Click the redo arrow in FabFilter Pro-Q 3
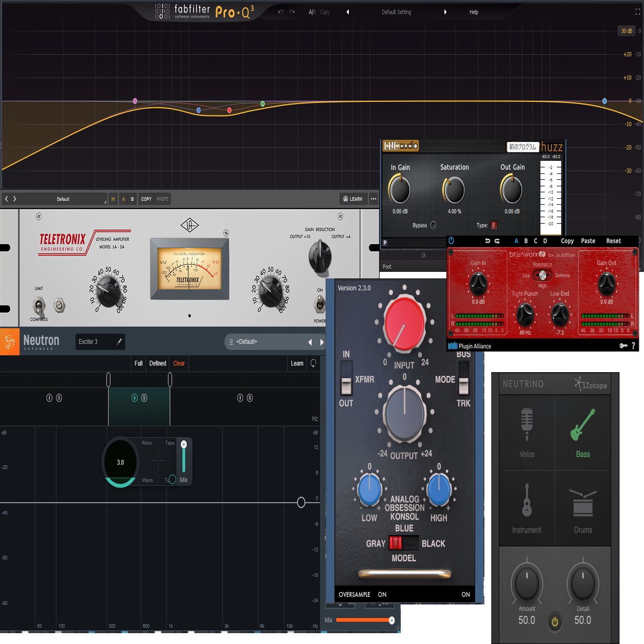This screenshot has height=644, width=644. pyautogui.click(x=292, y=12)
